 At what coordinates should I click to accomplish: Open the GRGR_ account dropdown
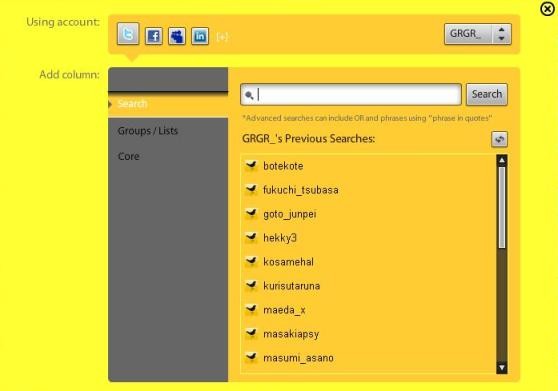coord(478,34)
